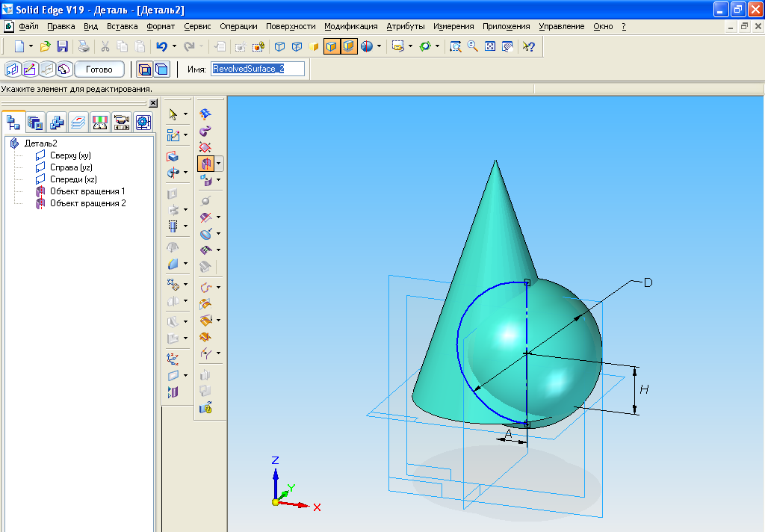Open dropdown arrow next to New document icon
Viewport: 765px width, 532px height.
(x=31, y=46)
